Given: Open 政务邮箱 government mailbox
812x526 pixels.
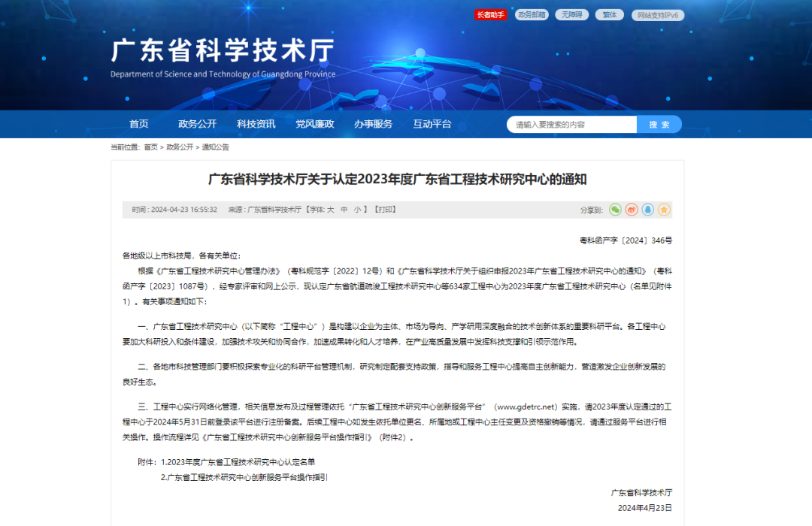Looking at the screenshot, I should click(x=532, y=14).
